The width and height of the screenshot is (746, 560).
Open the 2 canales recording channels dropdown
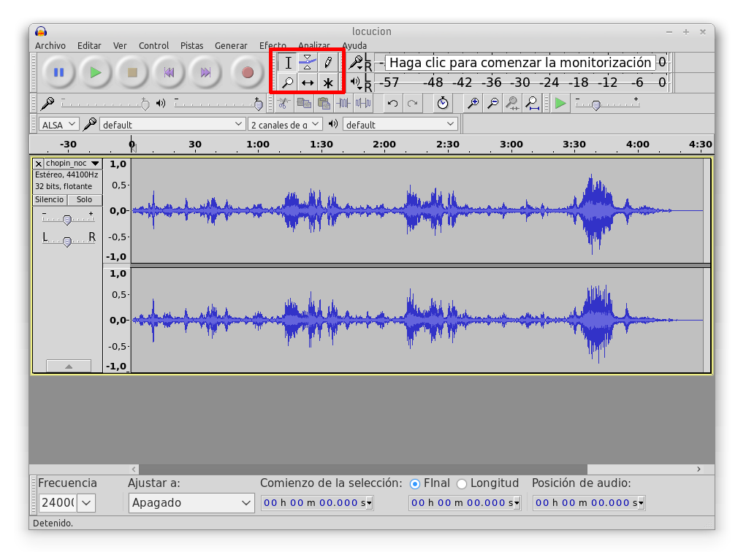285,125
